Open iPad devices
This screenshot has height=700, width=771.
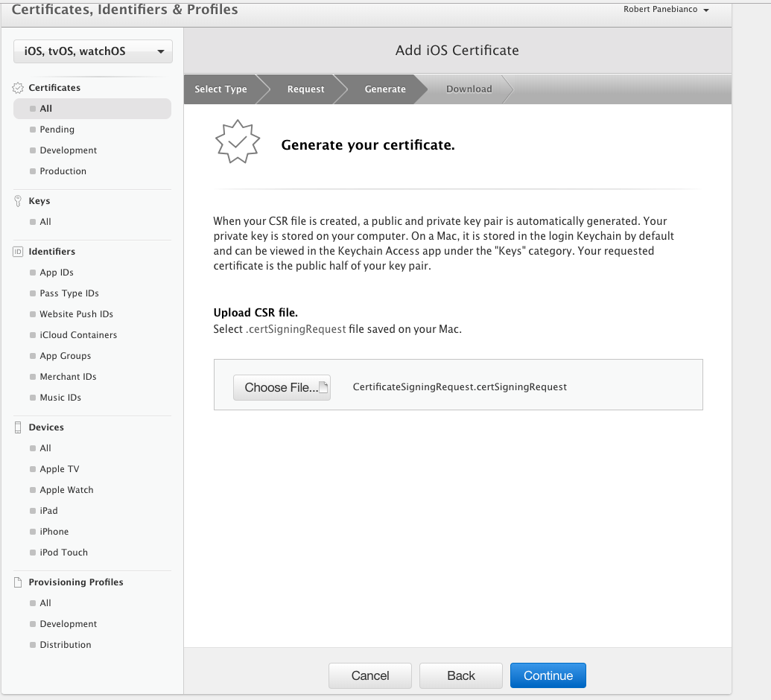coord(48,511)
